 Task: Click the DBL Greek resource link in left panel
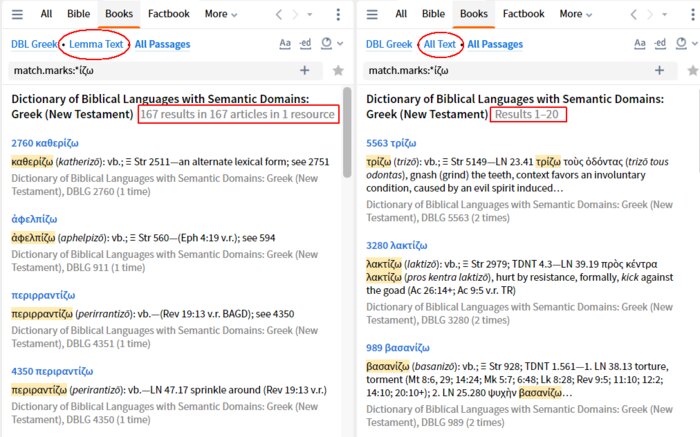click(x=34, y=44)
